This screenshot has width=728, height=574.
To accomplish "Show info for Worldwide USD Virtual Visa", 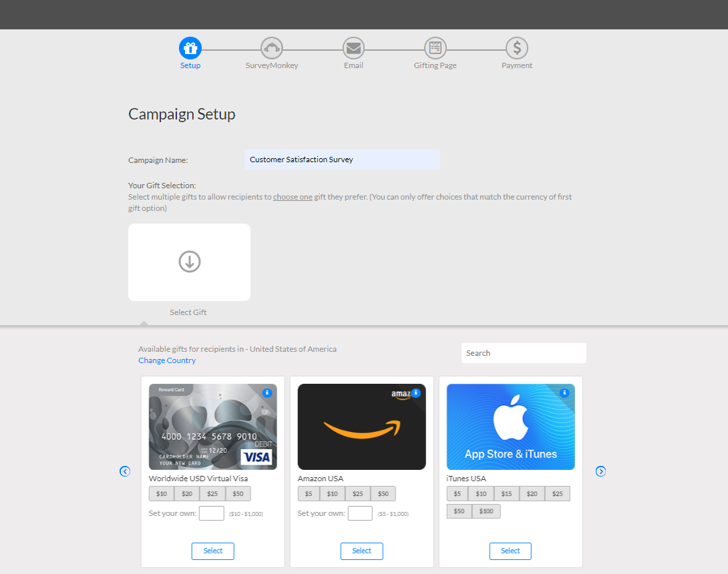I will [267, 393].
